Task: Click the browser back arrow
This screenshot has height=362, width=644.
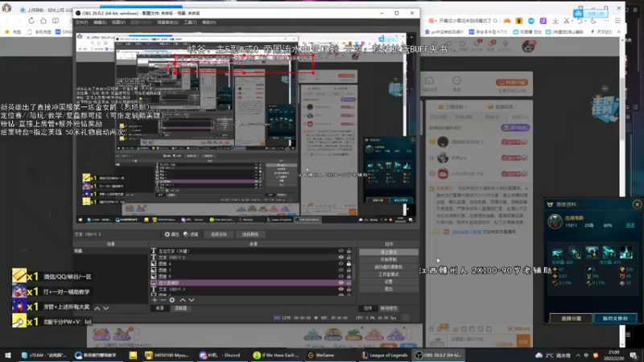Action: [x=7, y=21]
